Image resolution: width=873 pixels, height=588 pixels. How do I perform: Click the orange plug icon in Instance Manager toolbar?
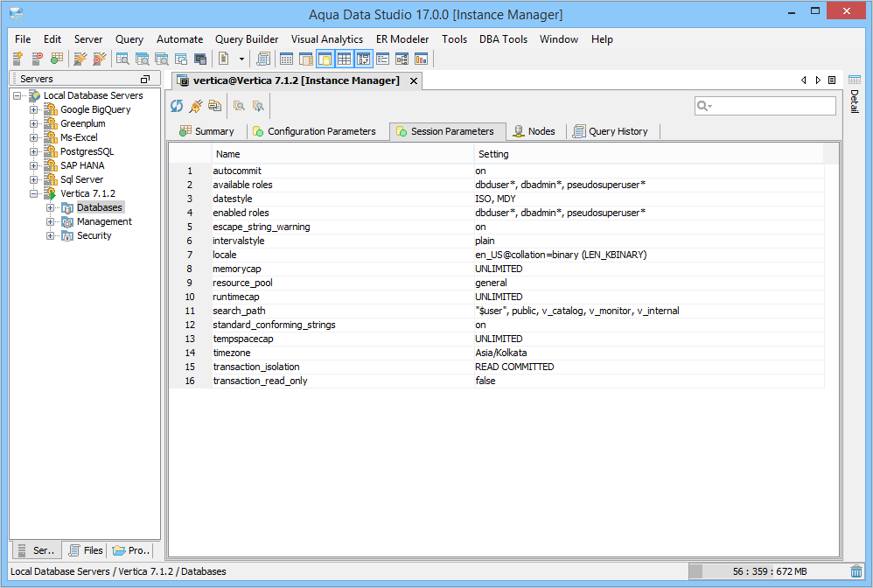[x=196, y=106]
